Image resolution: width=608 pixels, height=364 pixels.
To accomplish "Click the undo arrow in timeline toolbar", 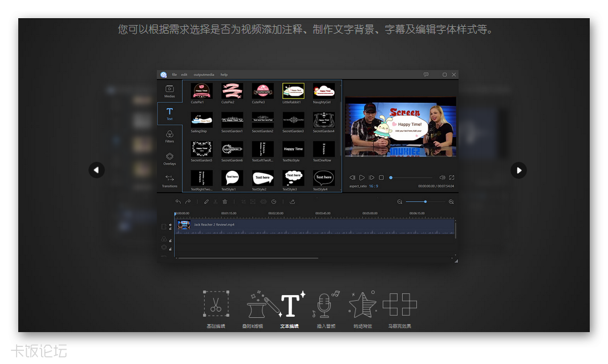I will (178, 202).
